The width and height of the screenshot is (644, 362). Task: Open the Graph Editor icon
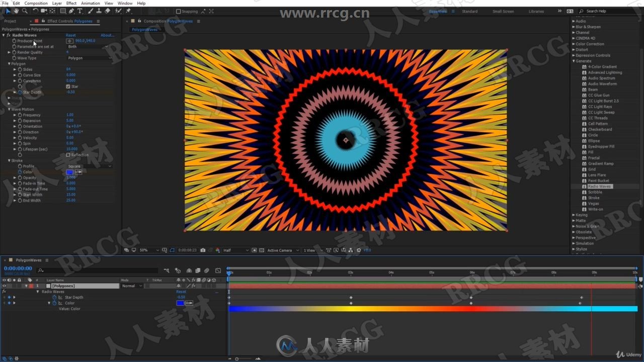(x=218, y=270)
